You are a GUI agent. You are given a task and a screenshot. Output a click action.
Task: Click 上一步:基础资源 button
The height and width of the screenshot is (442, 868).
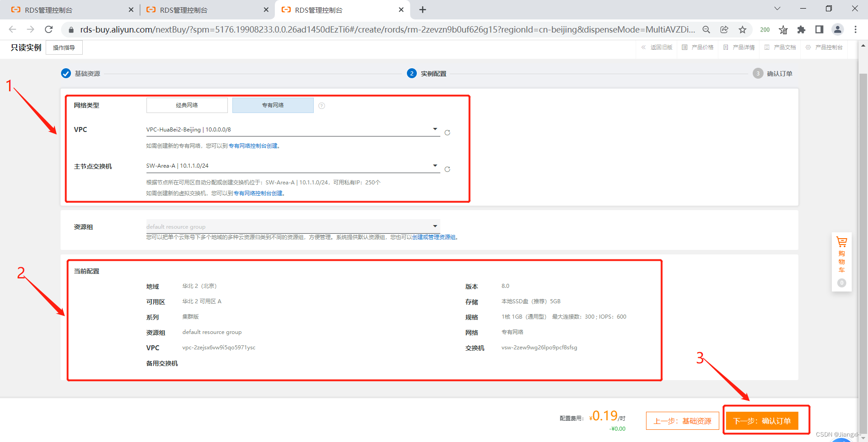pyautogui.click(x=683, y=421)
